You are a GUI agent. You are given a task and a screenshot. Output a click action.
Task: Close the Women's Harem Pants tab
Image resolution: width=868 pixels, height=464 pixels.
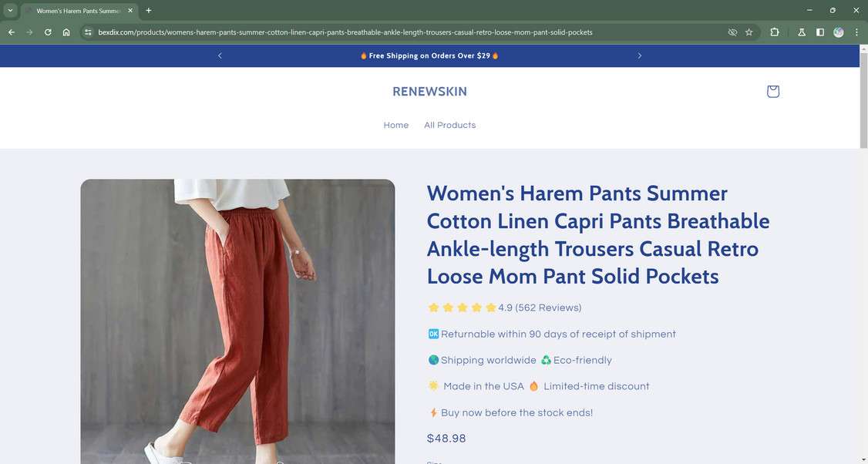(130, 11)
